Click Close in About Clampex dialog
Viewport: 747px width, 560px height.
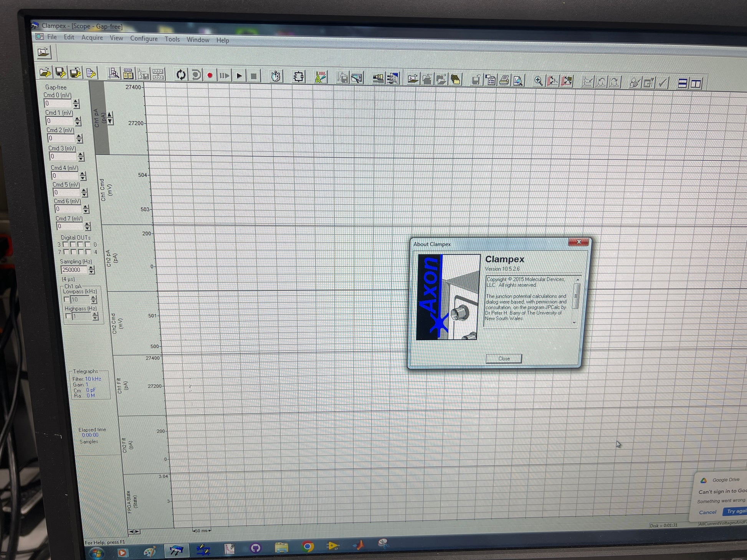(503, 358)
